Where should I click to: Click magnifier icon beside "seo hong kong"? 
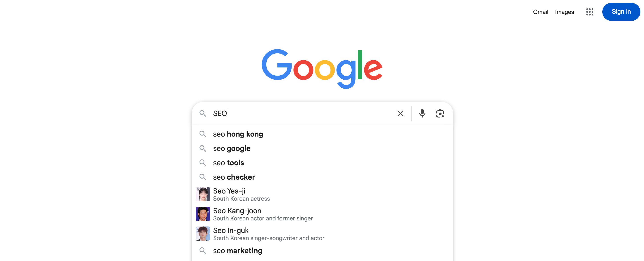(203, 134)
